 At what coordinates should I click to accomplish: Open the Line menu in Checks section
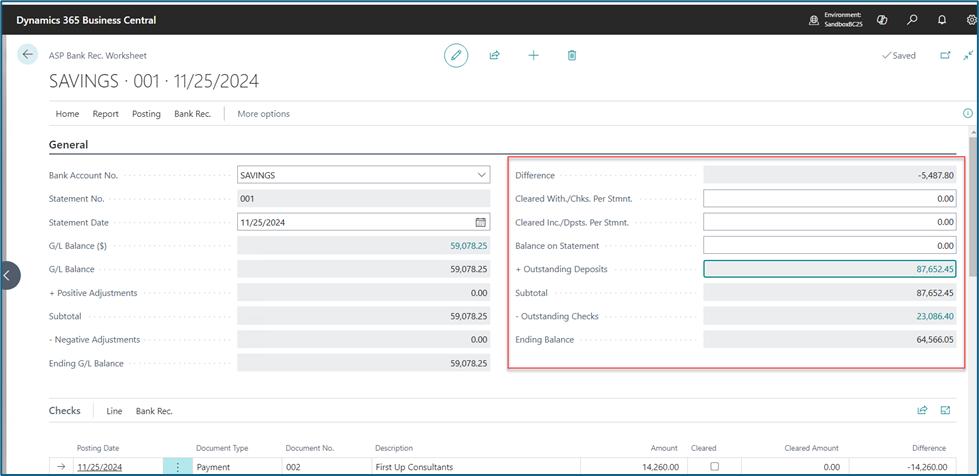(x=114, y=411)
